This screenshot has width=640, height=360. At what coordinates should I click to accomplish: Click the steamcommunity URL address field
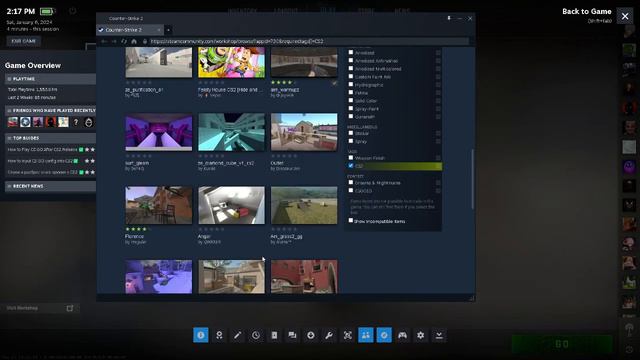tap(309, 41)
